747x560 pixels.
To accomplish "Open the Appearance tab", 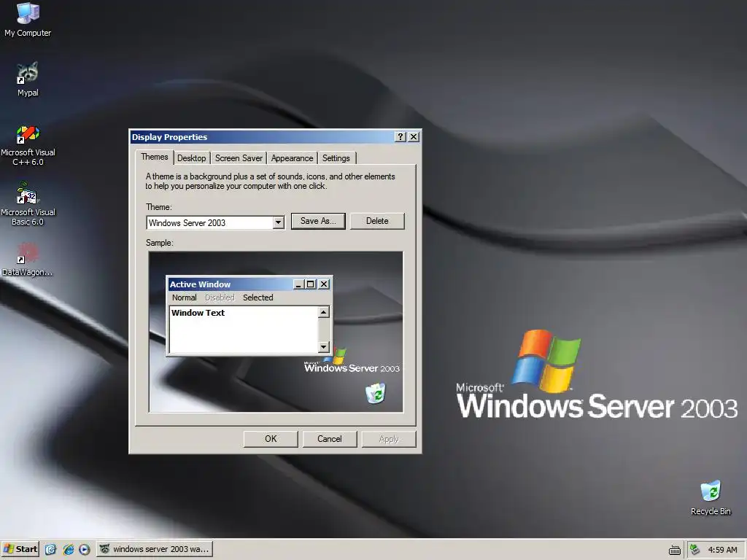I will (x=292, y=158).
